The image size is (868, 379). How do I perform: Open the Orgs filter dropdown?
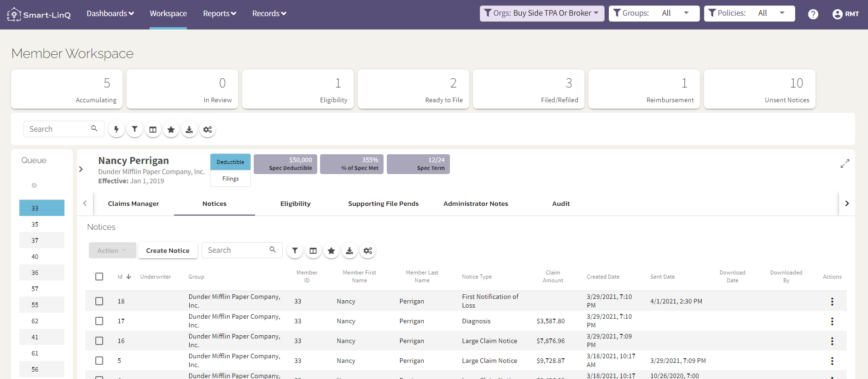pos(542,13)
